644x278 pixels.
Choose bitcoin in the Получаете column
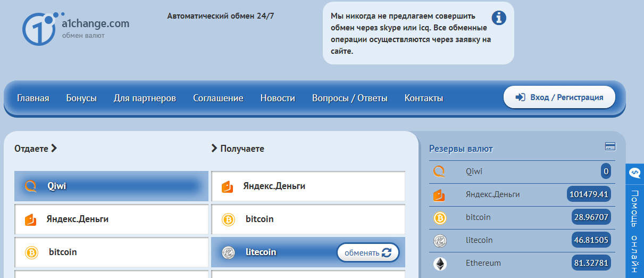coord(308,219)
